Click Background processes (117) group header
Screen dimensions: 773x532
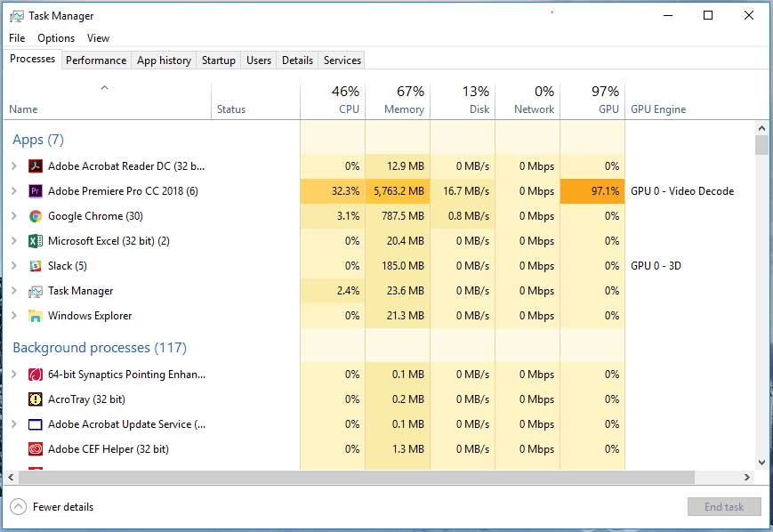tap(100, 348)
